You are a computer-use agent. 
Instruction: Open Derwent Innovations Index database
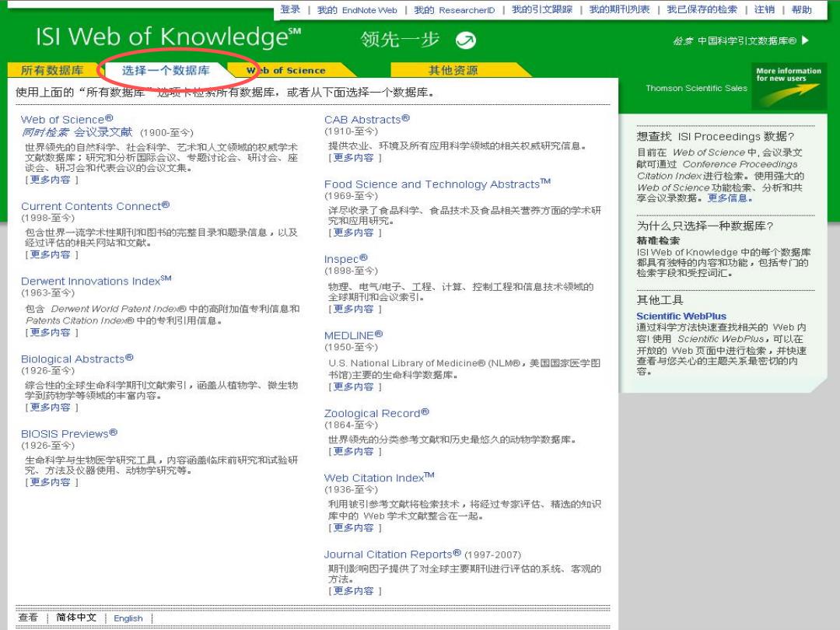(x=96, y=281)
